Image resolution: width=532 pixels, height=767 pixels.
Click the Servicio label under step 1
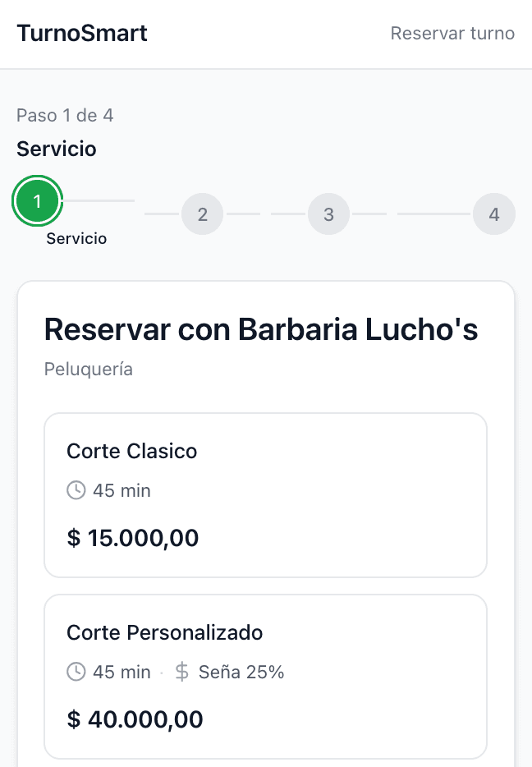pos(76,238)
